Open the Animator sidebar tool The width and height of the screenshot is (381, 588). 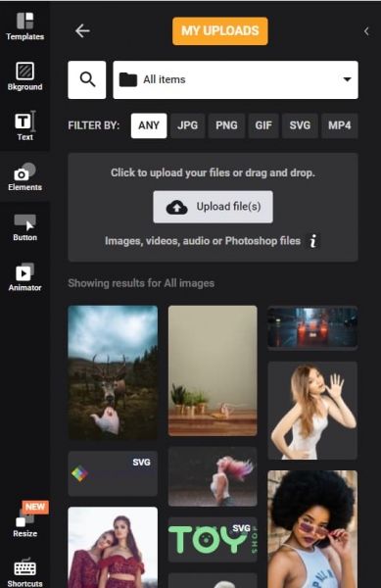click(24, 277)
